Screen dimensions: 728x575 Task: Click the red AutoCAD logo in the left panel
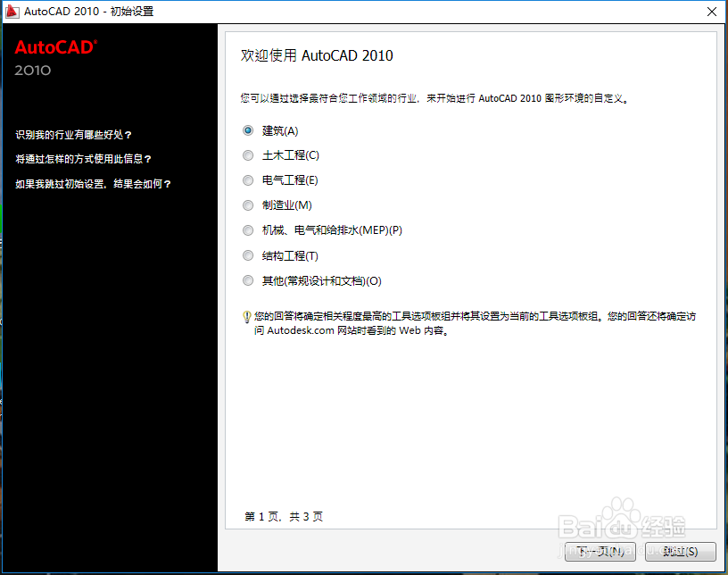[54, 46]
